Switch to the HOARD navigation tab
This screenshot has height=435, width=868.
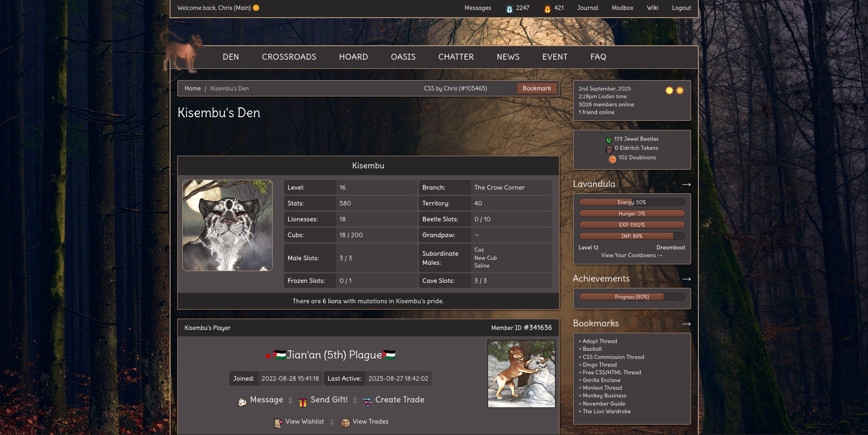353,57
